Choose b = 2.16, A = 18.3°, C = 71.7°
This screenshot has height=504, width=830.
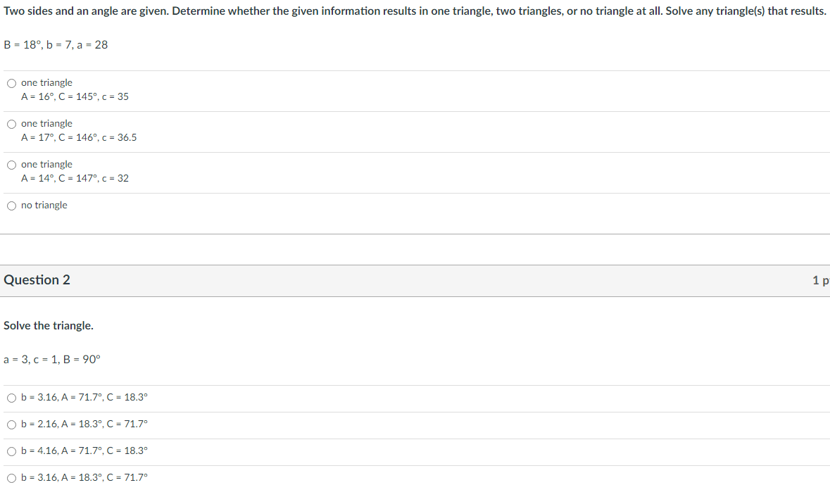tap(12, 424)
